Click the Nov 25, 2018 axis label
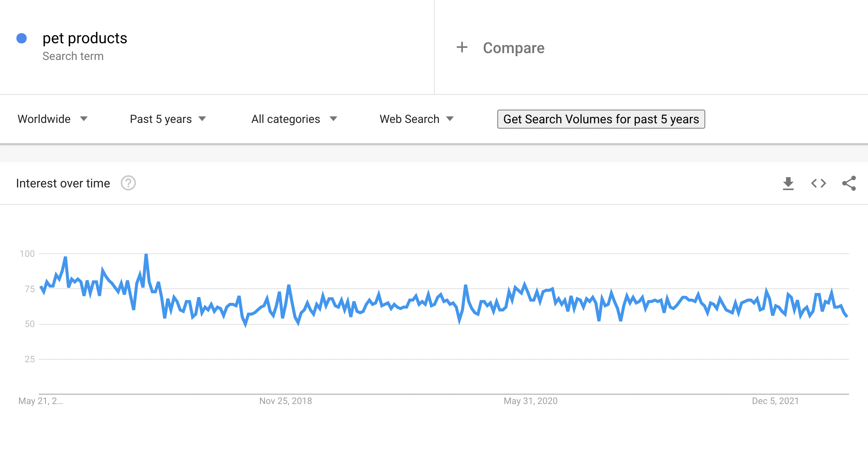This screenshot has height=456, width=868. coord(285,401)
